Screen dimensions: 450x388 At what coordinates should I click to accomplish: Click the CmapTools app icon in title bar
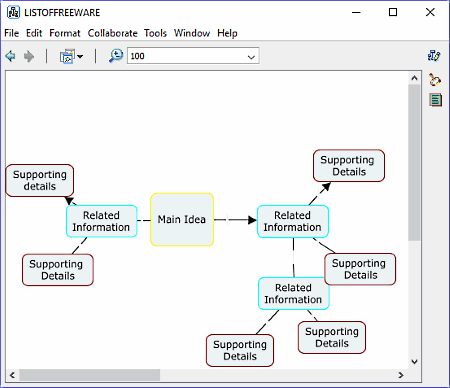click(13, 12)
